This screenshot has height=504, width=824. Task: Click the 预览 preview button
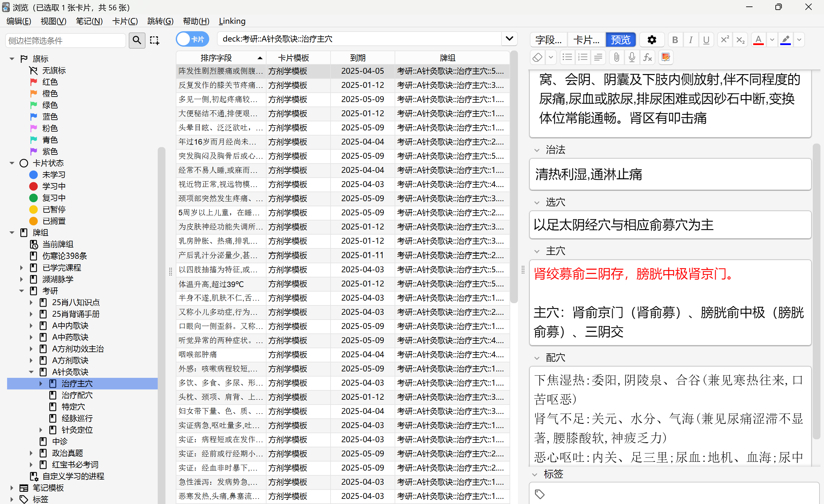click(x=620, y=40)
